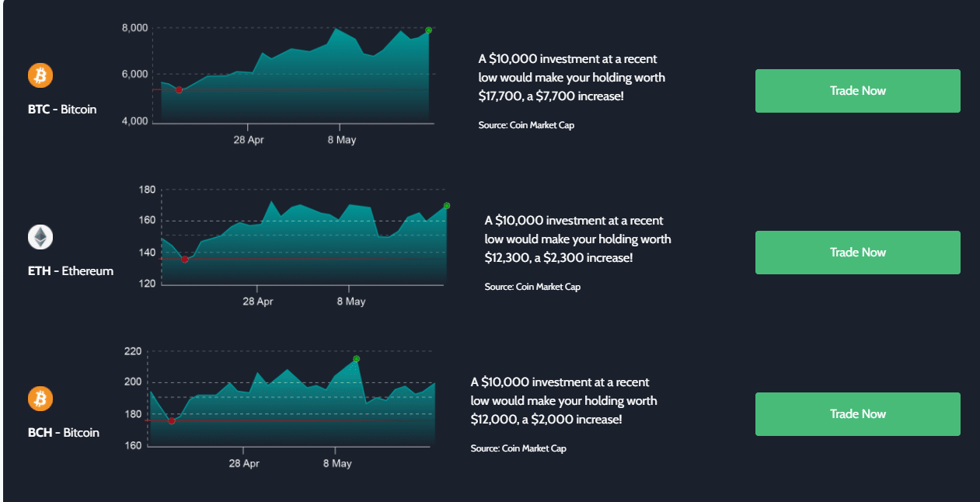This screenshot has height=502, width=980.
Task: Click the 8 May label on BTC chart
Action: click(x=341, y=141)
